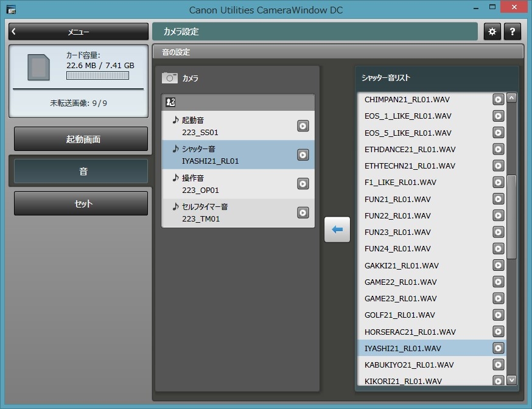
Task: Select FUN22_RL01.WAV in the list
Action: click(x=432, y=215)
